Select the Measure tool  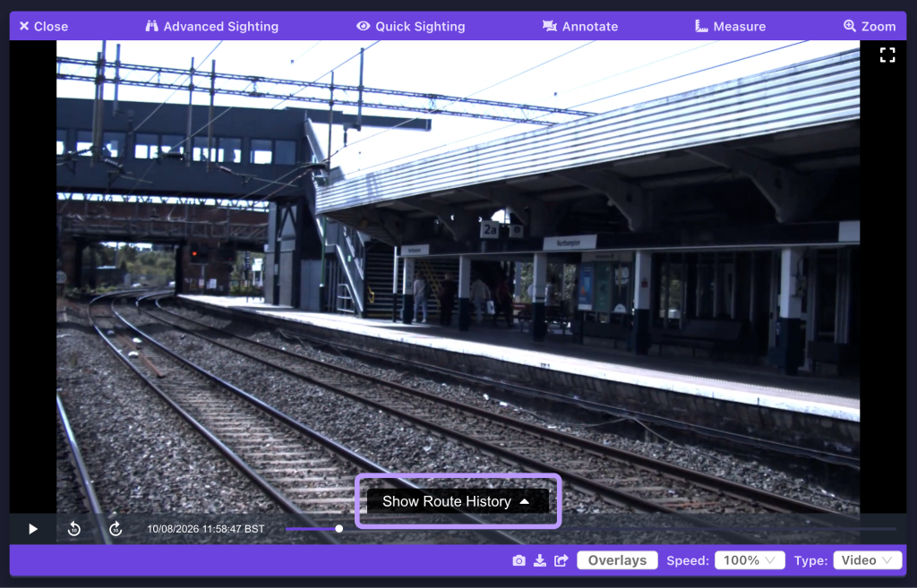click(730, 26)
